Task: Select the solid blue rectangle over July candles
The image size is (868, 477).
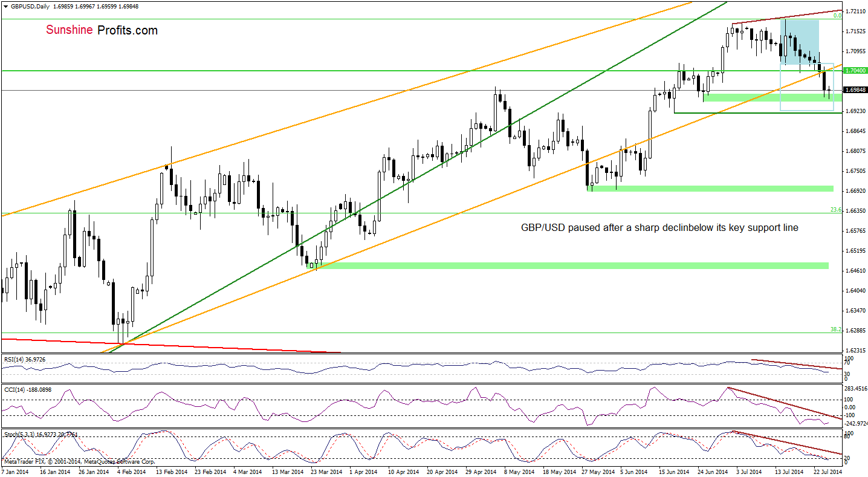Action: [800, 42]
